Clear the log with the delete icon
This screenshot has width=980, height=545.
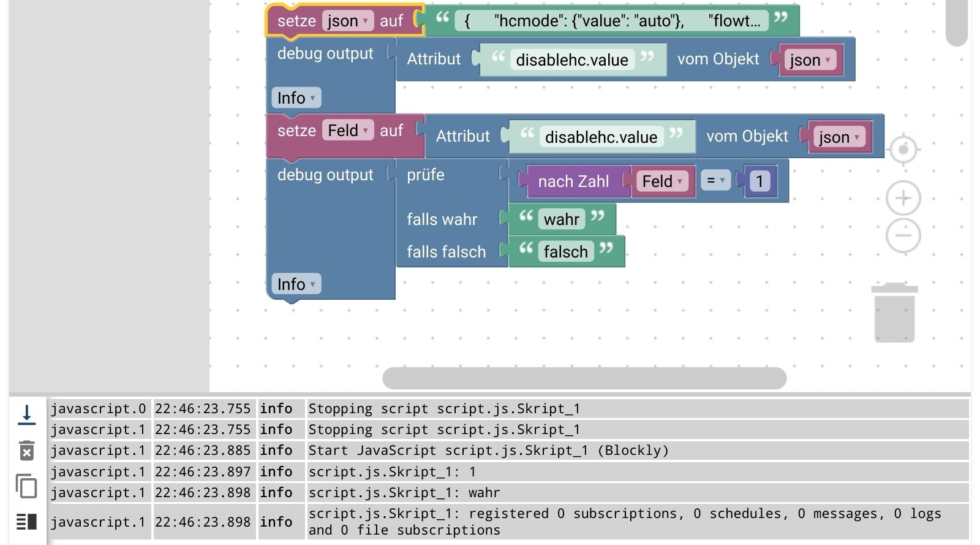pyautogui.click(x=26, y=451)
